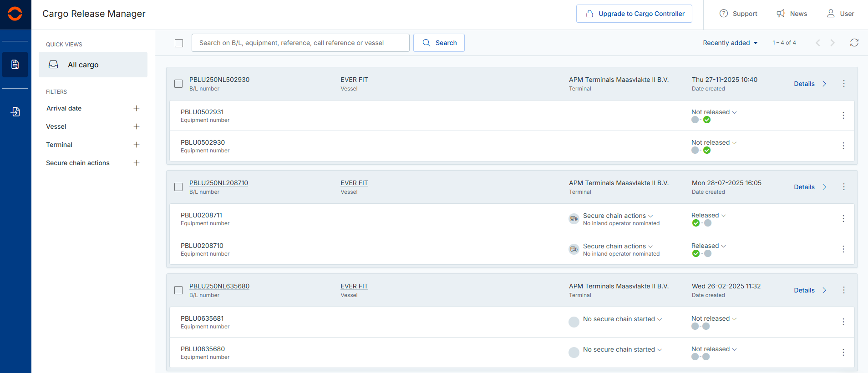Open more options for equipment PBLU0208711

[x=843, y=219]
